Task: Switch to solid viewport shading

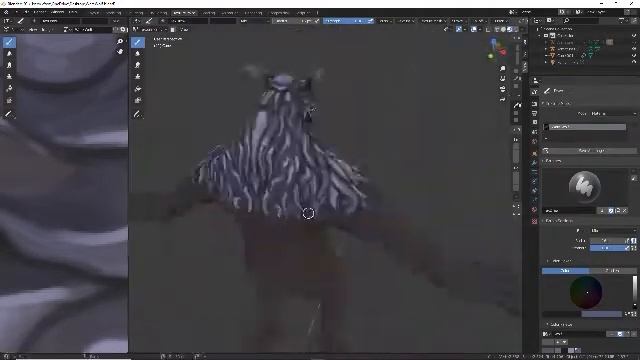Action: point(503,29)
